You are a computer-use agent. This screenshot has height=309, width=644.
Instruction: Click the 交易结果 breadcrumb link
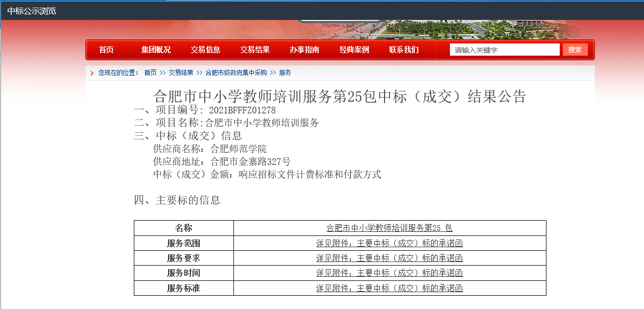point(181,73)
